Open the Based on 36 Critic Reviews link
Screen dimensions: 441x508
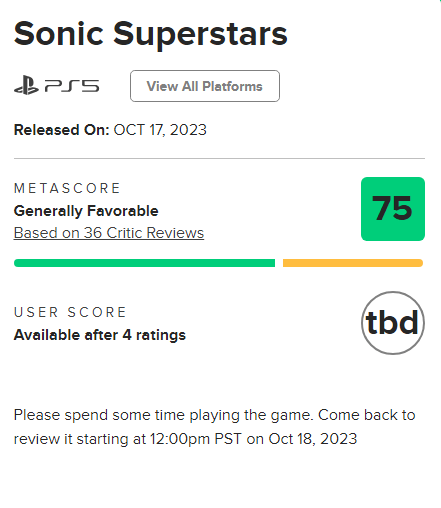(109, 233)
